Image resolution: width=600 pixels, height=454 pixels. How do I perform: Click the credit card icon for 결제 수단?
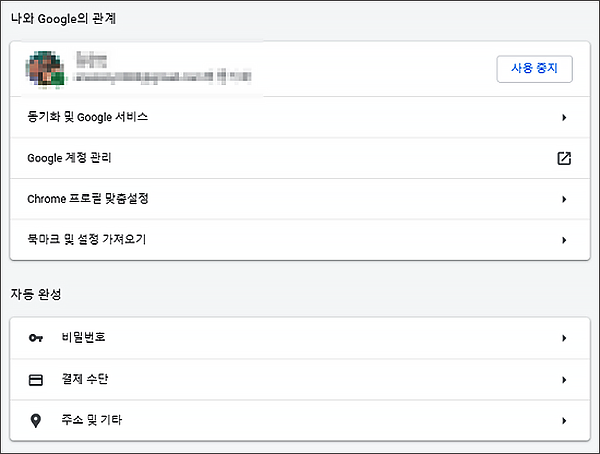pos(36,380)
